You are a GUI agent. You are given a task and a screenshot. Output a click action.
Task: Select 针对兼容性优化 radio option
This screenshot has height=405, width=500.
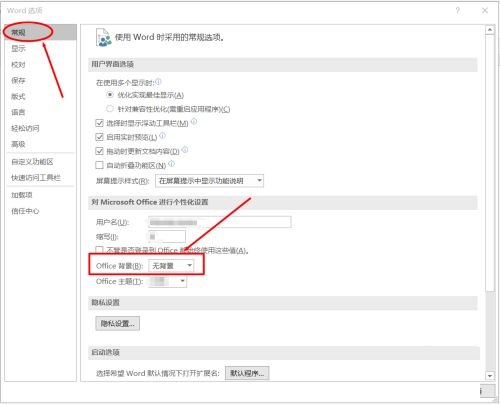pos(110,109)
